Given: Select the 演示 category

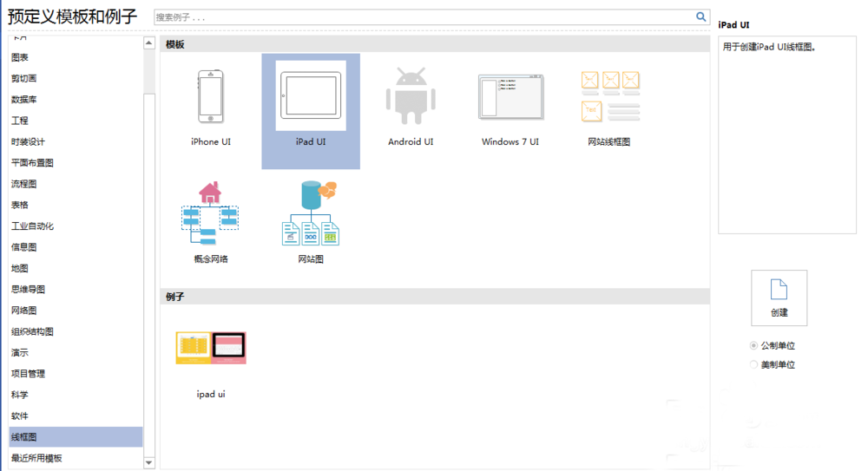Looking at the screenshot, I should 76,352.
